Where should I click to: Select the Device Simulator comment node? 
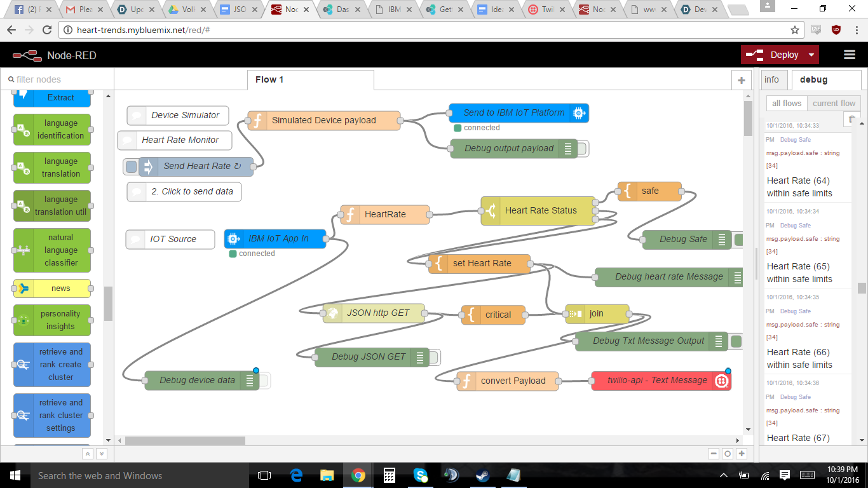pos(178,116)
